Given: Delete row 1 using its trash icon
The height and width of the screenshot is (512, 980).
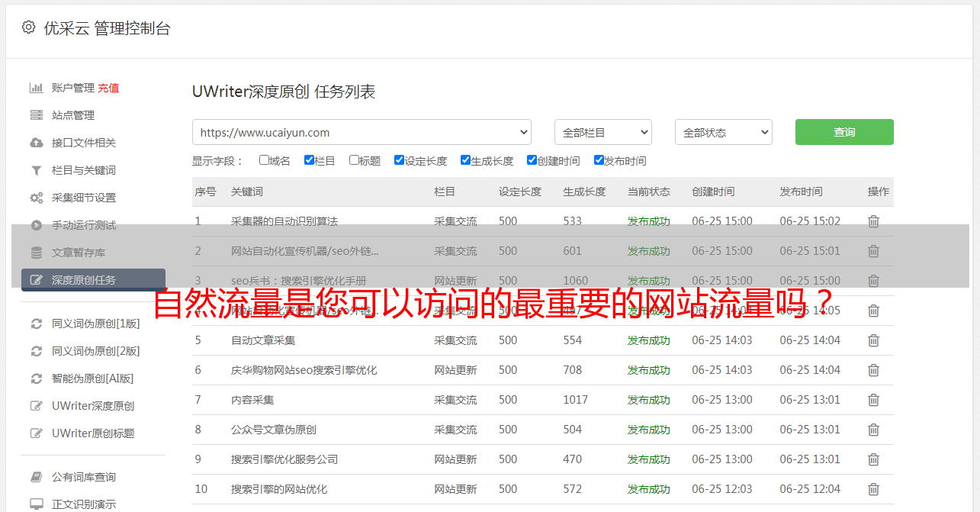Looking at the screenshot, I should (873, 221).
